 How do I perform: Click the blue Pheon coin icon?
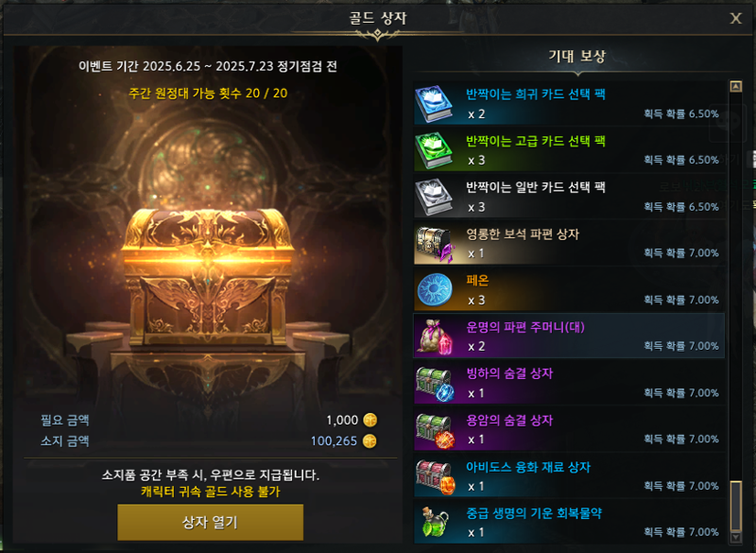[434, 290]
